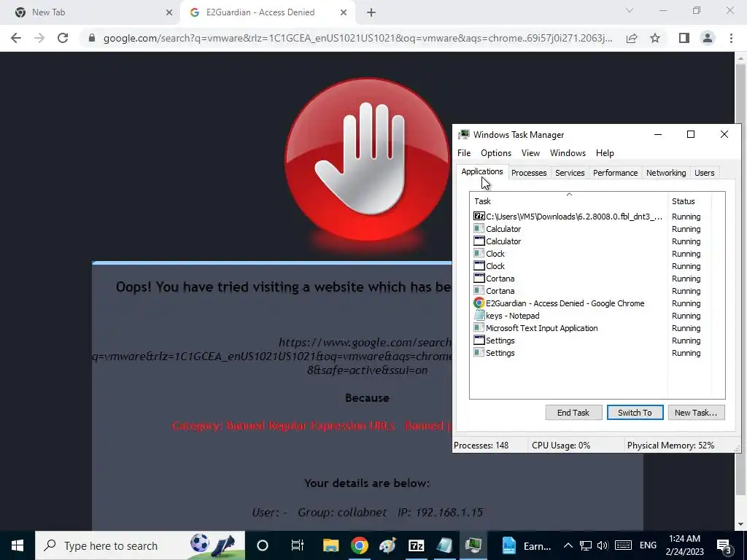The image size is (747, 560).
Task: Open Task Manager File menu
Action: click(464, 153)
